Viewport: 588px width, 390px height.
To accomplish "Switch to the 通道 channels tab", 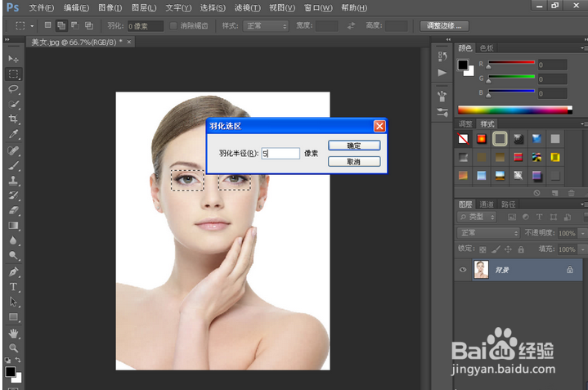I will point(487,204).
